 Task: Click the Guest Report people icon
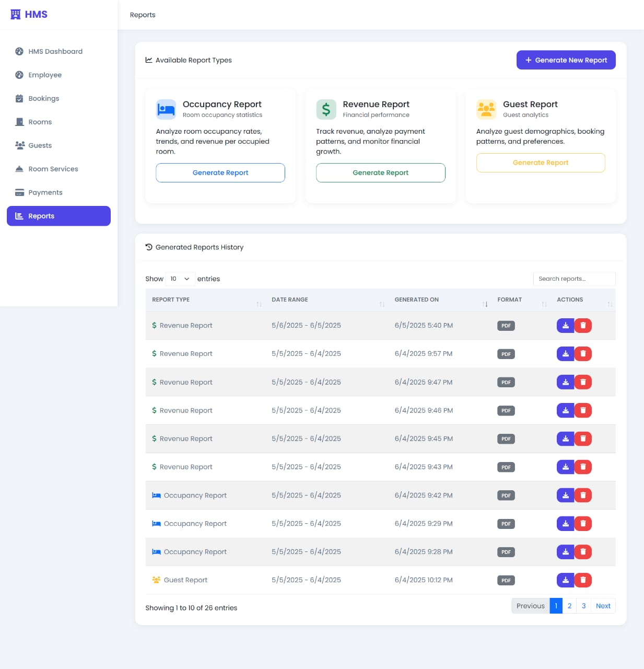486,109
